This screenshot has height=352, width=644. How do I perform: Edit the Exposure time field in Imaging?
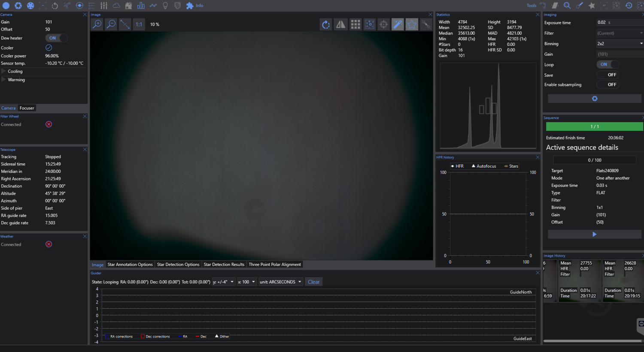(x=614, y=23)
